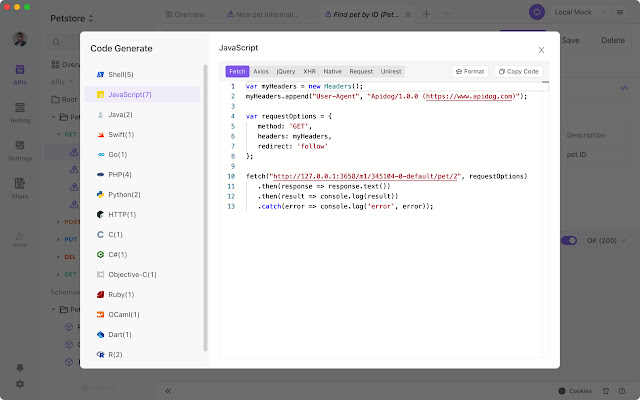Click the user avatar

click(x=20, y=39)
